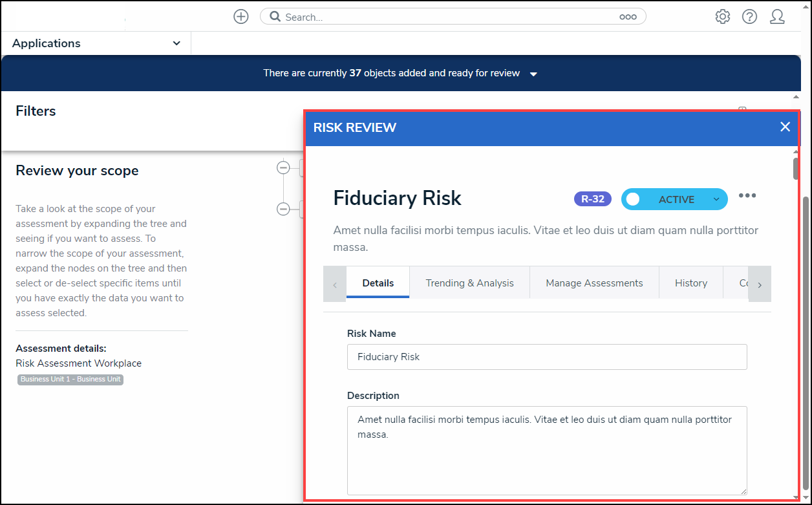812x505 pixels.
Task: Click the Risk Name input field
Action: click(x=547, y=357)
